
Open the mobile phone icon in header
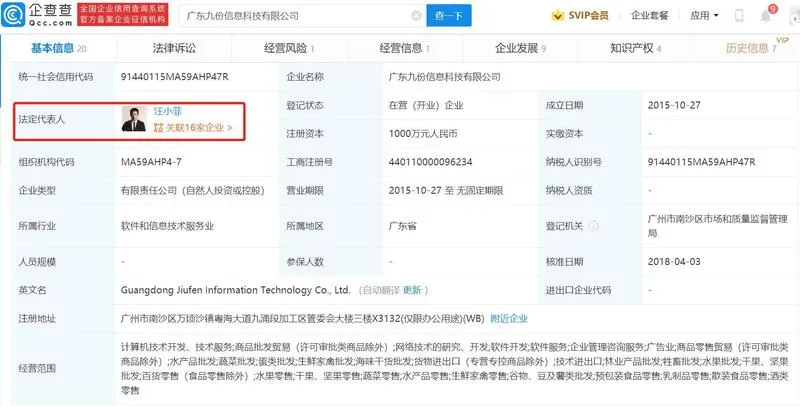point(739,16)
